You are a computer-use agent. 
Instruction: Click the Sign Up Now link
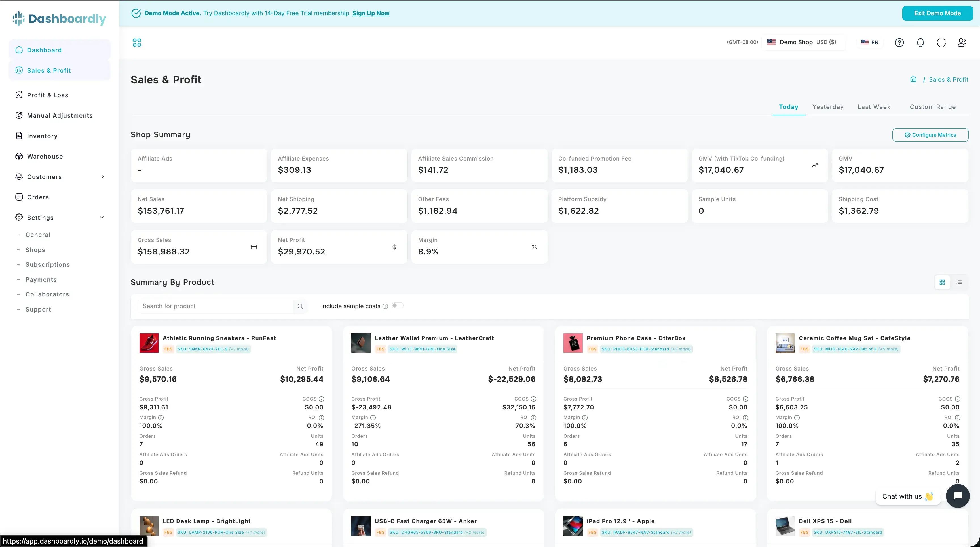pos(371,13)
